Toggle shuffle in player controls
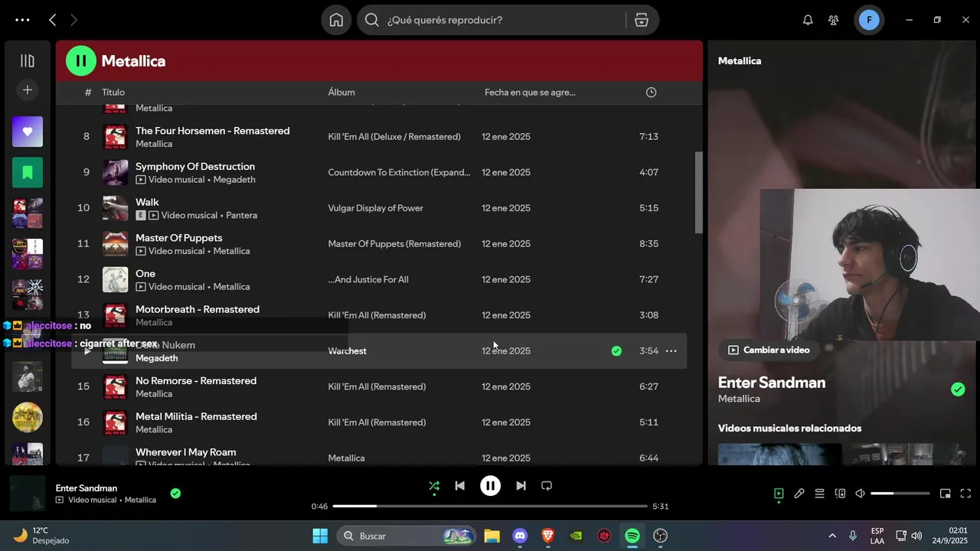This screenshot has height=551, width=980. coord(434,486)
